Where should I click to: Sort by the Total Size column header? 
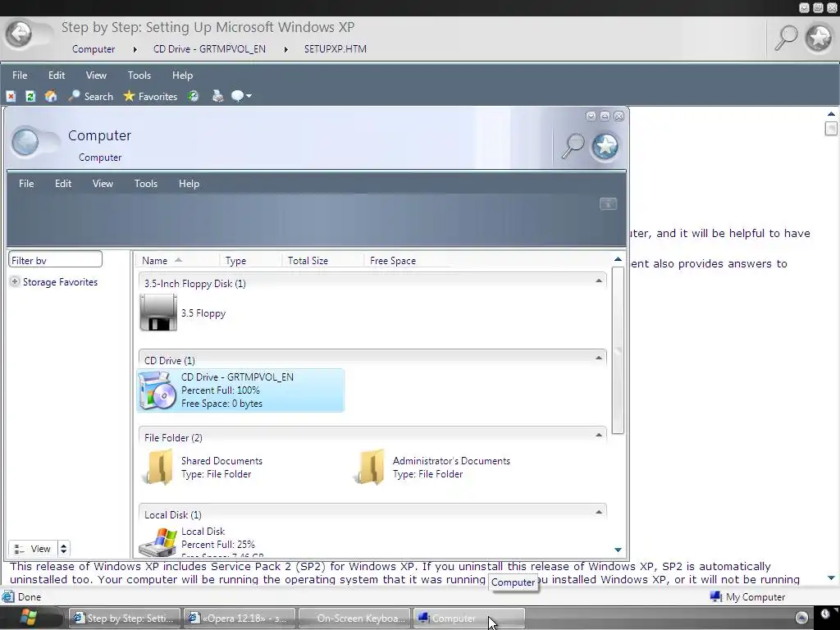[x=322, y=261]
